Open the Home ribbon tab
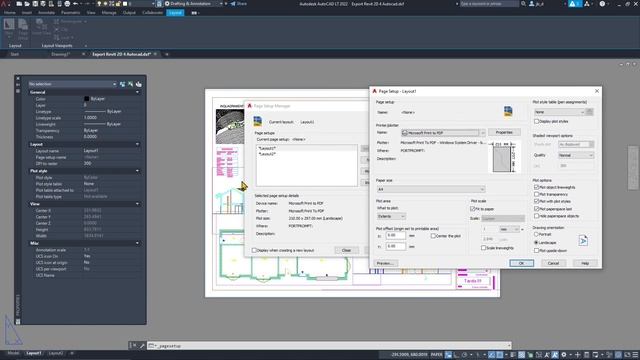The width and height of the screenshot is (640, 360). click(10, 13)
